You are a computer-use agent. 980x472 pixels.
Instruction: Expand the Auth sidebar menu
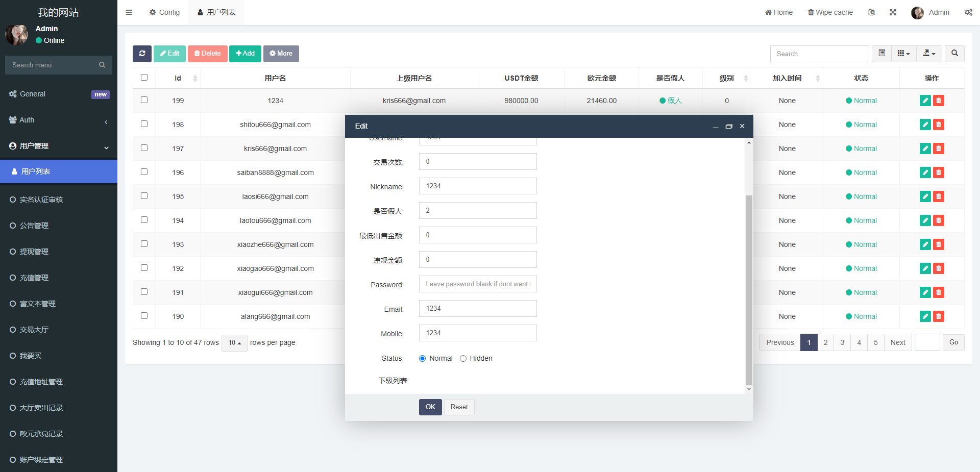59,120
